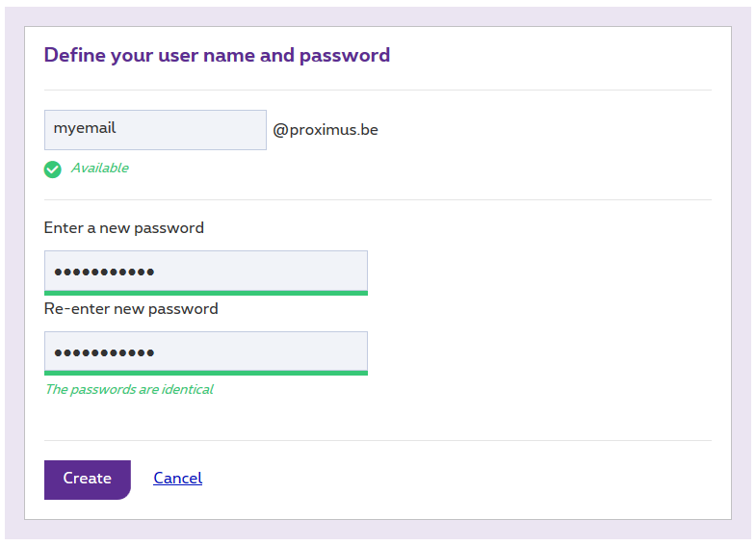
Task: Click divider line above the Create button
Action: point(378,441)
